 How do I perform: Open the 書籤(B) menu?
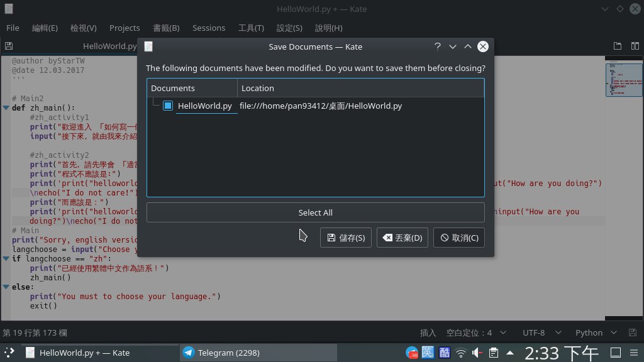(166, 28)
